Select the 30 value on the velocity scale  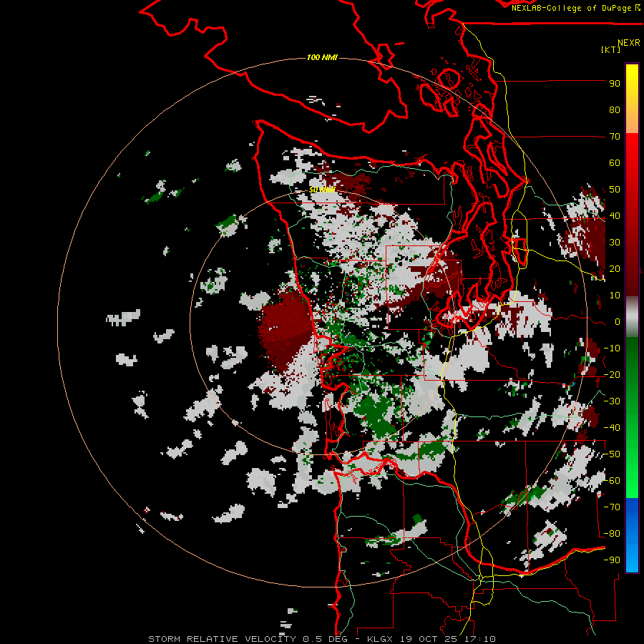click(x=615, y=243)
